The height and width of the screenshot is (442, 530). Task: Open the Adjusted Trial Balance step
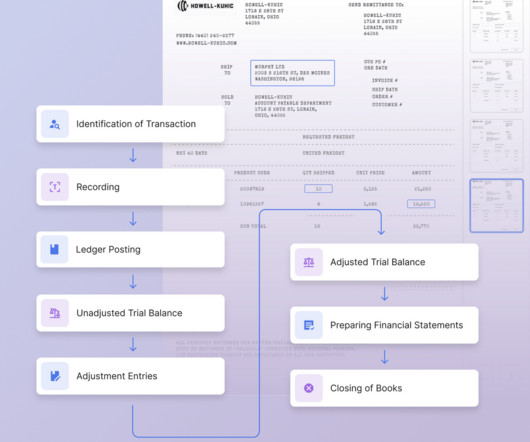(384, 262)
